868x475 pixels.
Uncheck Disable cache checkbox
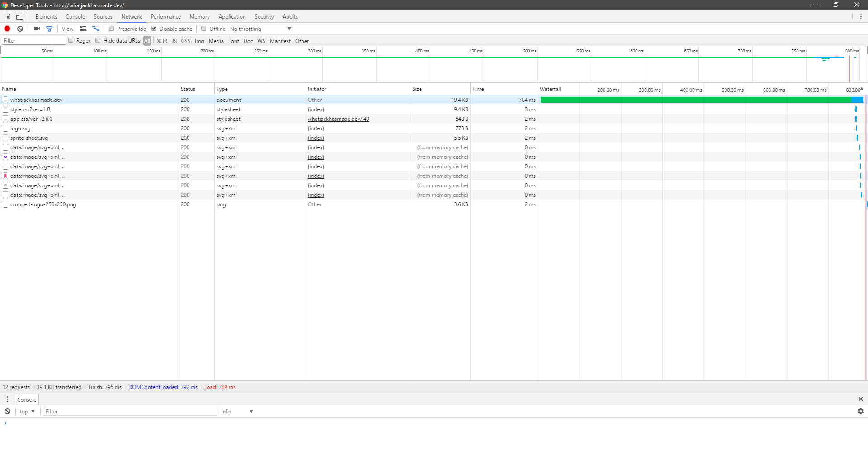(x=154, y=28)
